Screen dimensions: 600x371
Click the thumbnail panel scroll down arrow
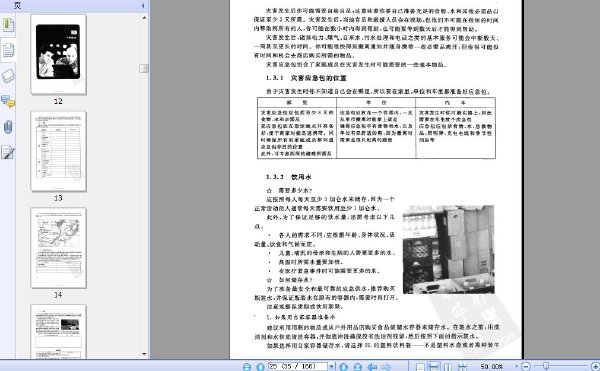[144, 354]
